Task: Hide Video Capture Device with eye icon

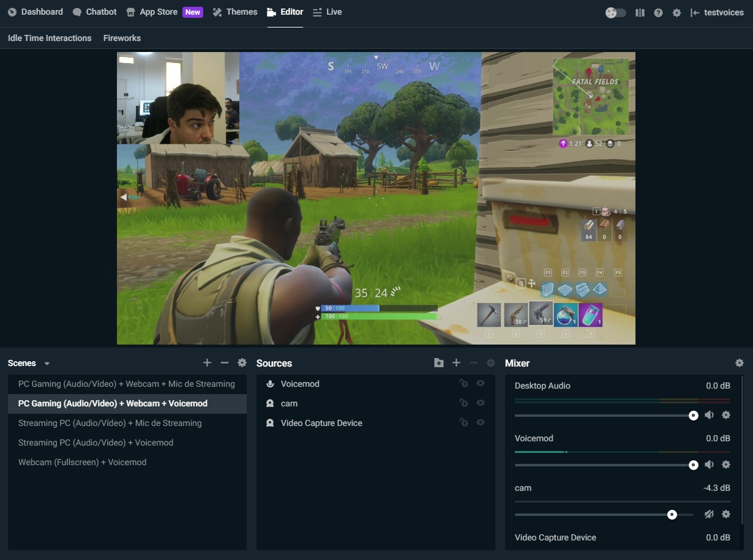Action: [481, 423]
